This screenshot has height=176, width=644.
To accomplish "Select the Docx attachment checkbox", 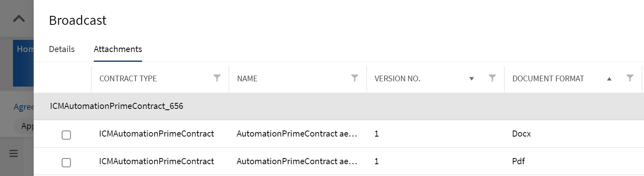I will (66, 135).
